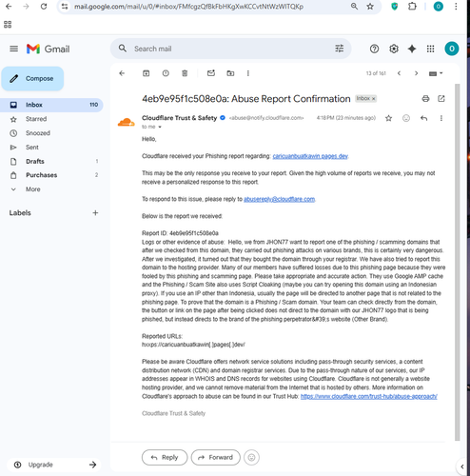Report this email as spam
Screen dimensions: 470x476
(166, 73)
